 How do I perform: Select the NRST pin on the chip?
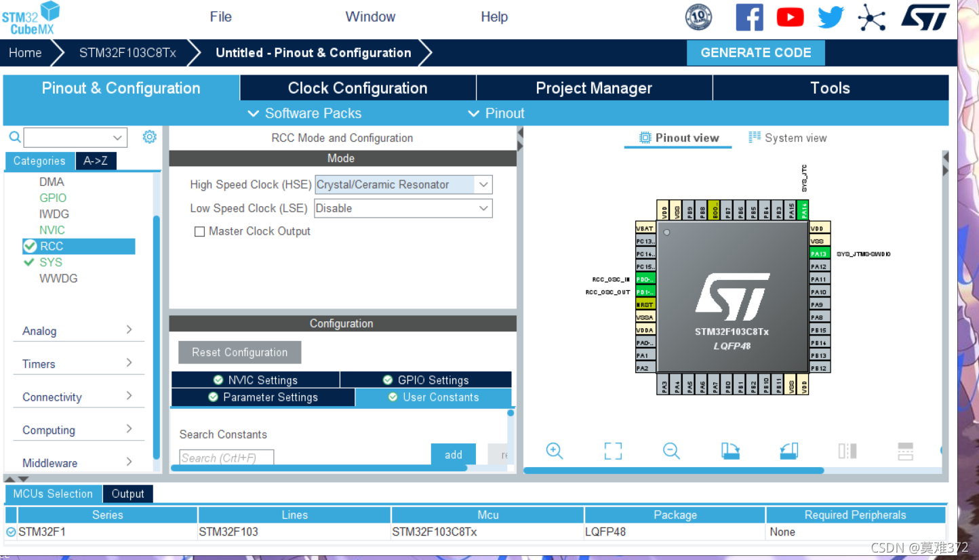(645, 304)
